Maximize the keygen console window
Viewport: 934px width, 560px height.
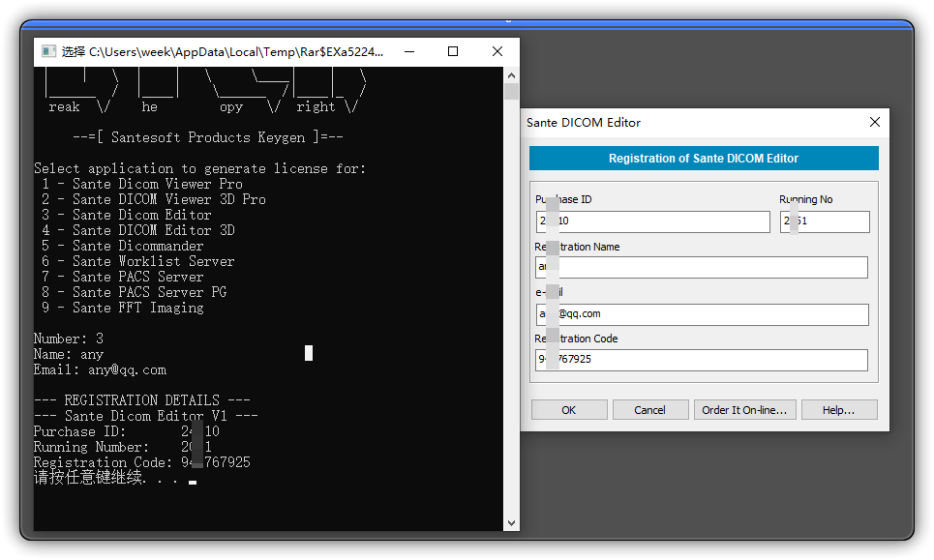click(x=453, y=52)
